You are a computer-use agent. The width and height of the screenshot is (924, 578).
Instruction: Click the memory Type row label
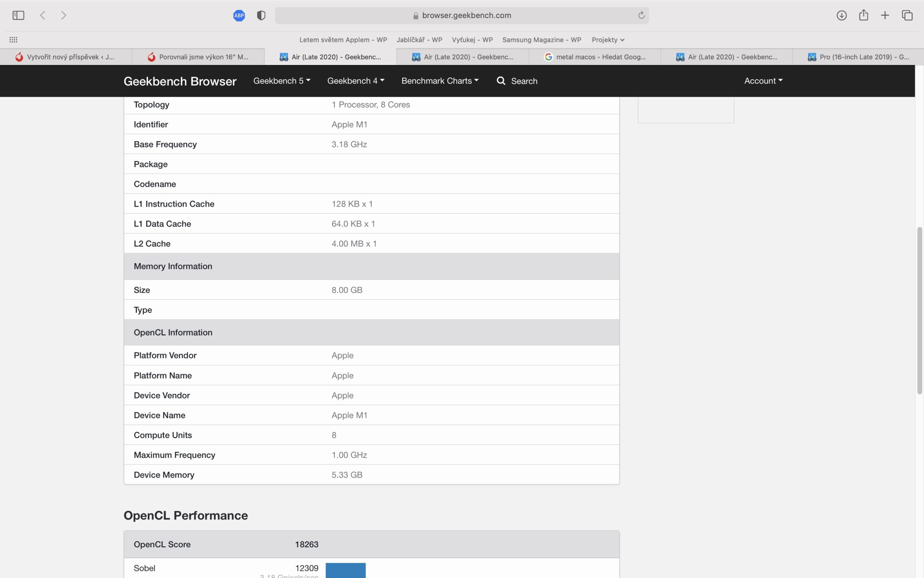[x=143, y=310]
